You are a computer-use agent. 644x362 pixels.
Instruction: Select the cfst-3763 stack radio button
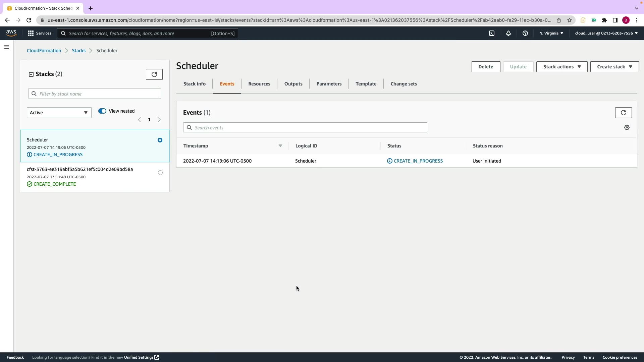[160, 173]
